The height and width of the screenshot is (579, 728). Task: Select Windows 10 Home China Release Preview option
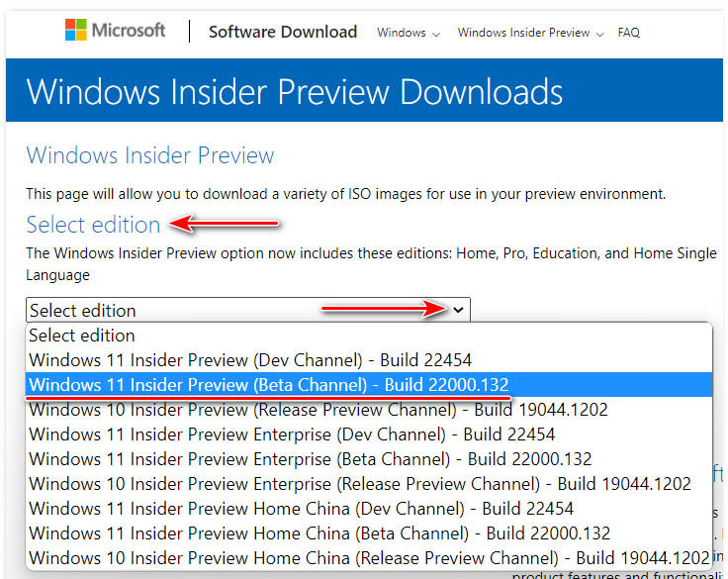click(369, 557)
